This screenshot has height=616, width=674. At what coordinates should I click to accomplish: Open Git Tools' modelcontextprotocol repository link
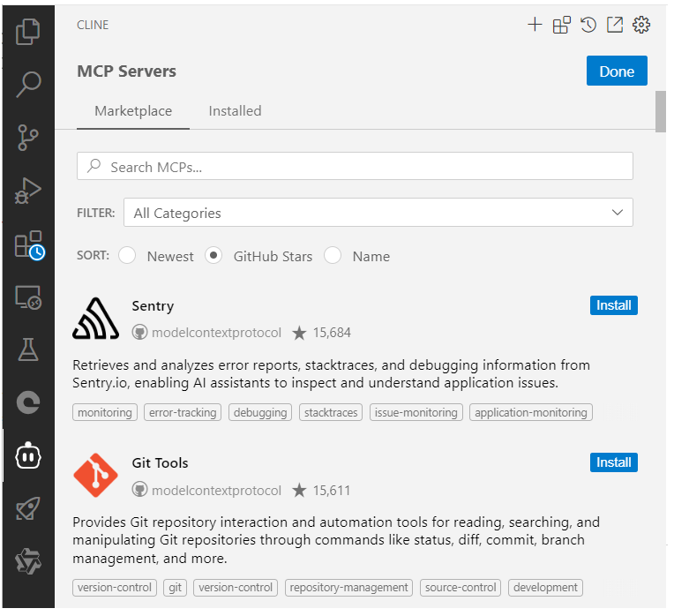click(216, 491)
